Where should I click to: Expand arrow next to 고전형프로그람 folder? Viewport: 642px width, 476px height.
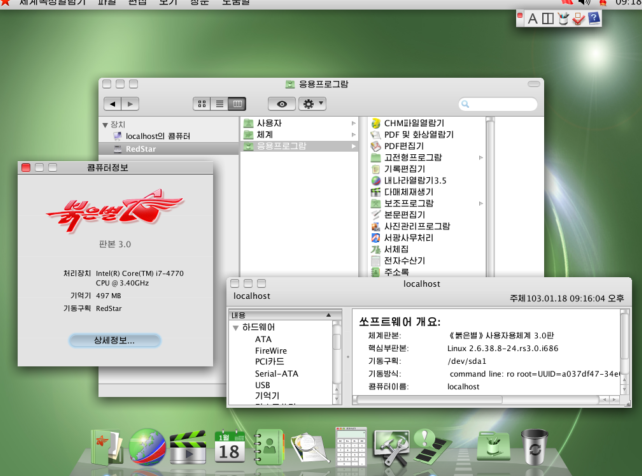(481, 158)
